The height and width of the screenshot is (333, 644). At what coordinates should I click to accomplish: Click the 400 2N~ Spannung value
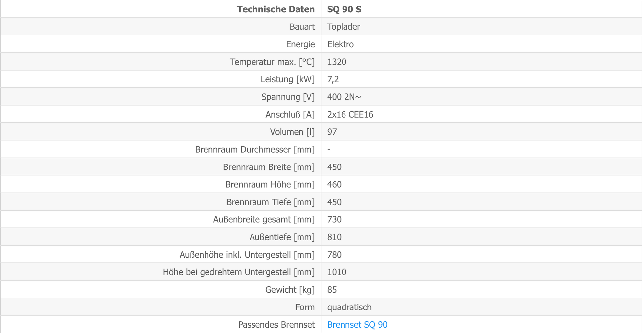click(344, 97)
